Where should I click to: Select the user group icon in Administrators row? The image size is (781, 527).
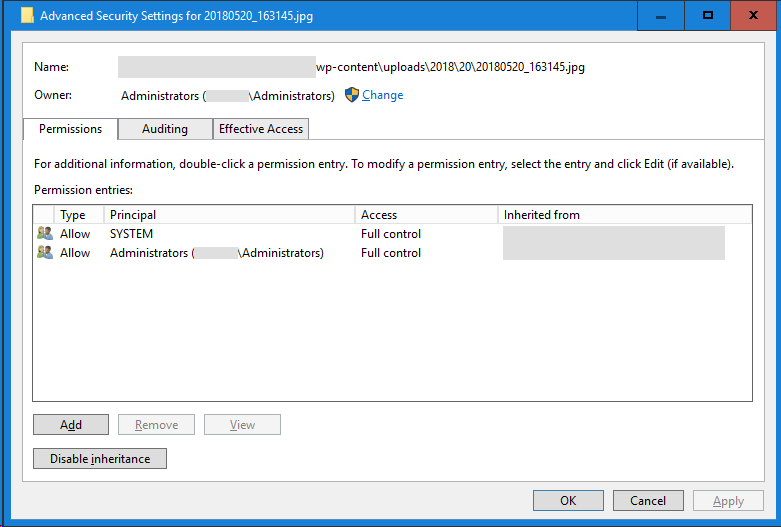point(45,253)
